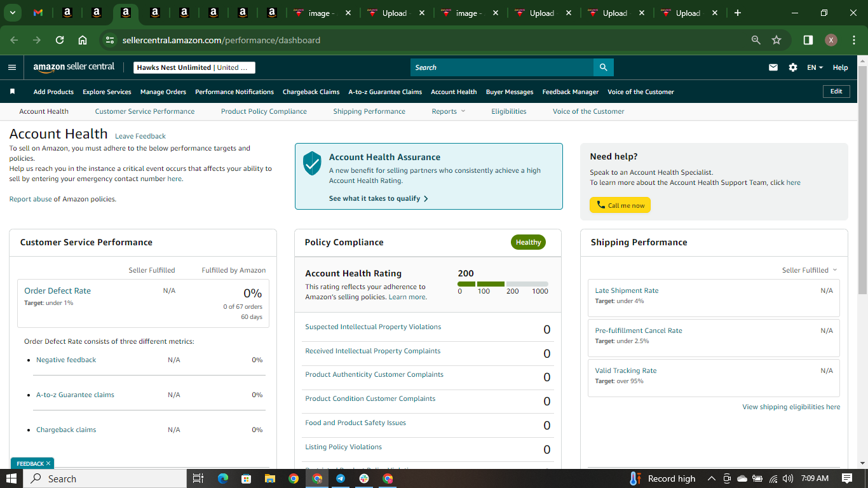Click the yellow Call me now button
This screenshot has height=488, width=868.
pyautogui.click(x=620, y=205)
